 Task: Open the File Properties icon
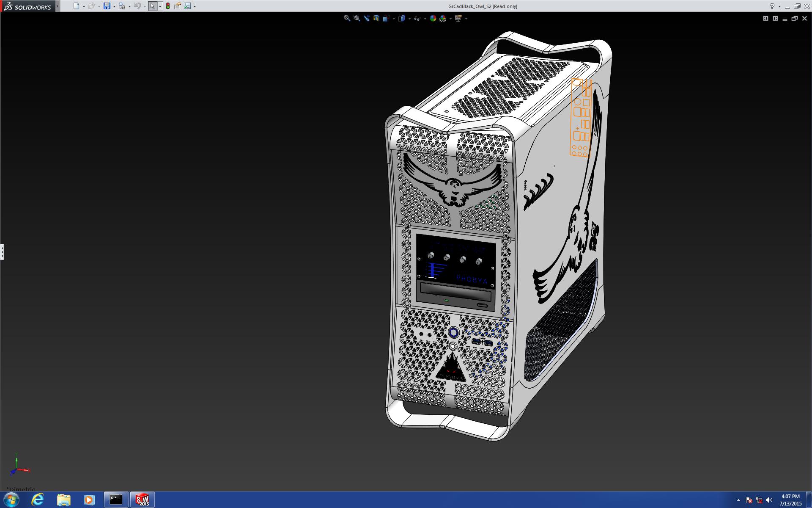point(178,6)
